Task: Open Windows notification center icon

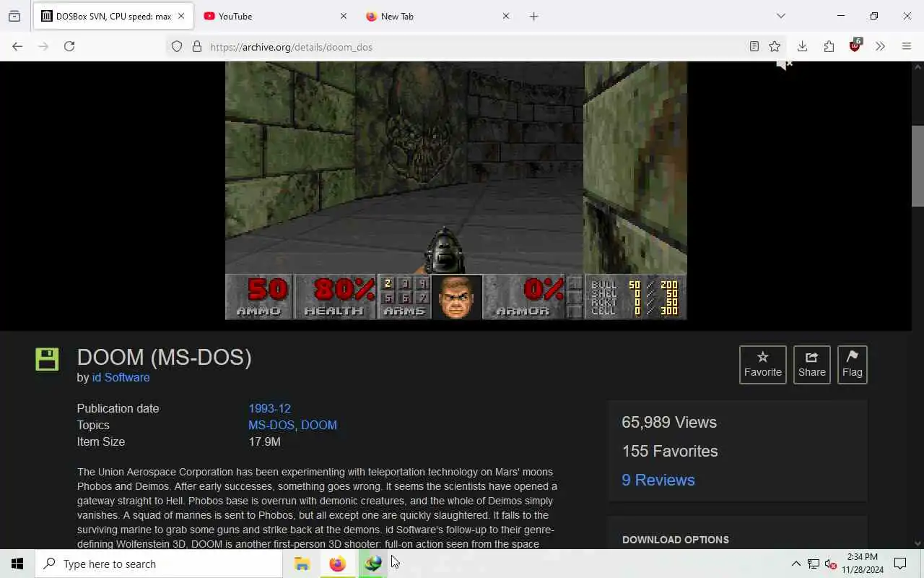Action: coord(900,564)
